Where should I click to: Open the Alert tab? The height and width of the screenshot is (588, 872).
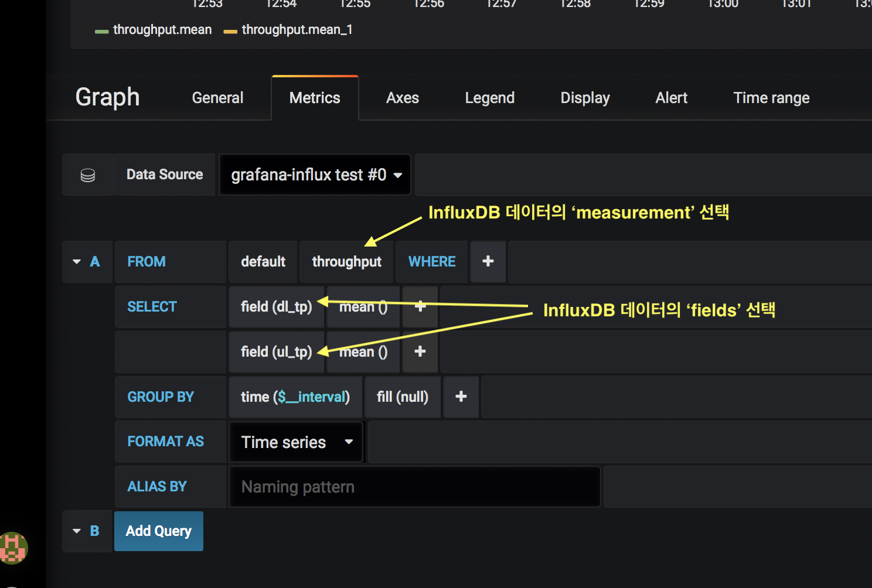click(672, 98)
